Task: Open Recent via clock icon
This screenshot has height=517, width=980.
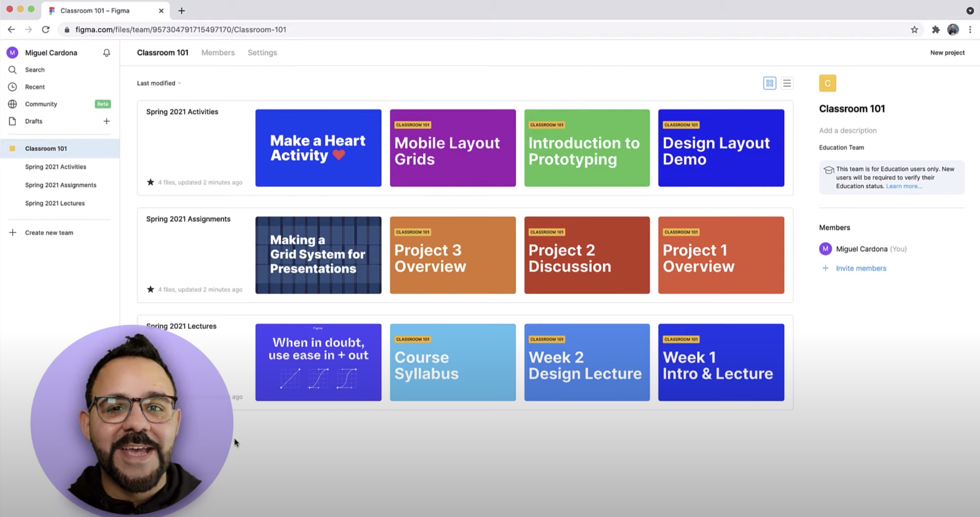Action: click(x=13, y=87)
